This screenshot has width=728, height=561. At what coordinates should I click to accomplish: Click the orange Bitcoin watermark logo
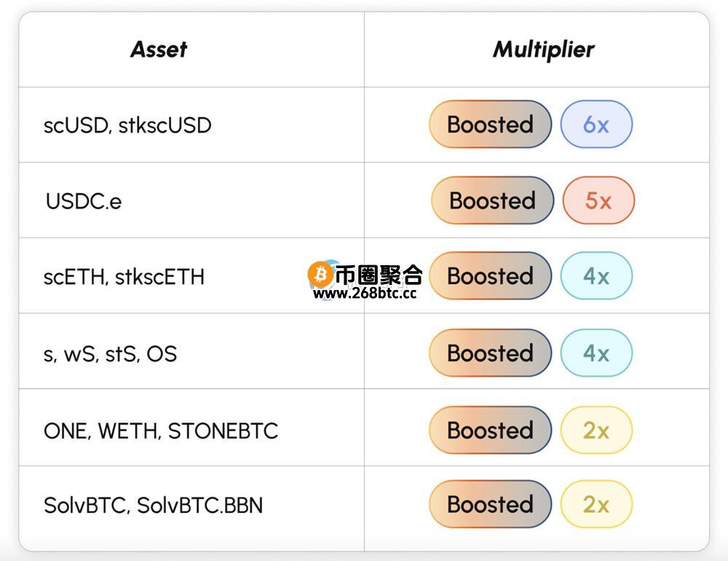click(x=320, y=274)
